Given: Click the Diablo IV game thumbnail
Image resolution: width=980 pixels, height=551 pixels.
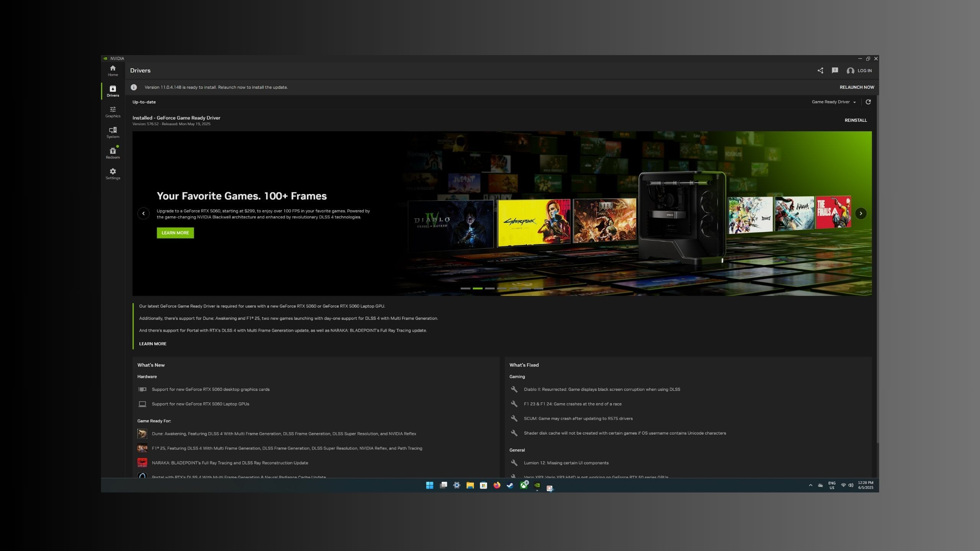Looking at the screenshot, I should click(451, 226).
